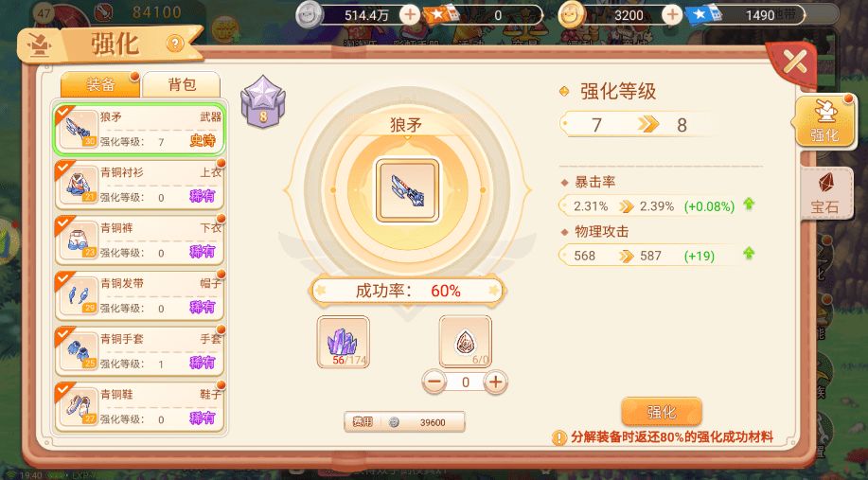The height and width of the screenshot is (480, 868).
Task: Close the enhancement panel with X
Action: tap(794, 63)
